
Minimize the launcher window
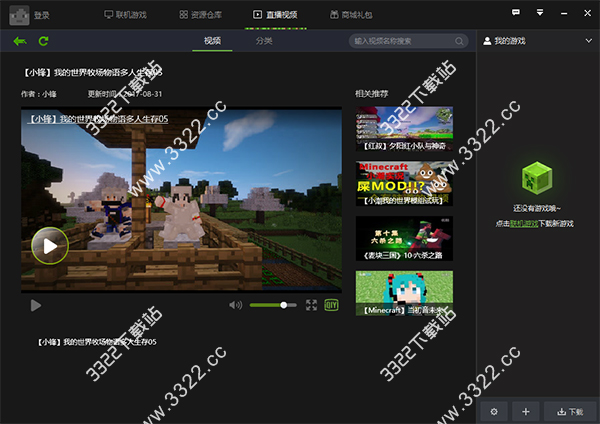pyautogui.click(x=564, y=13)
